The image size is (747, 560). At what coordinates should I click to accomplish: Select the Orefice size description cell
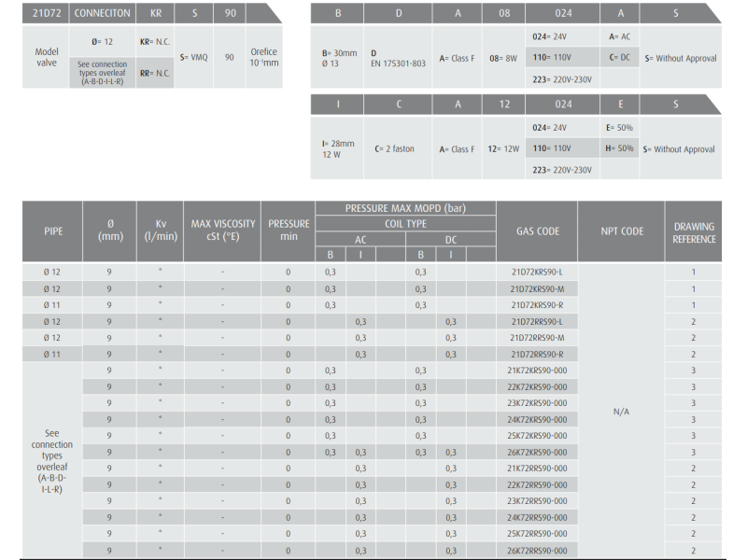tap(264, 57)
